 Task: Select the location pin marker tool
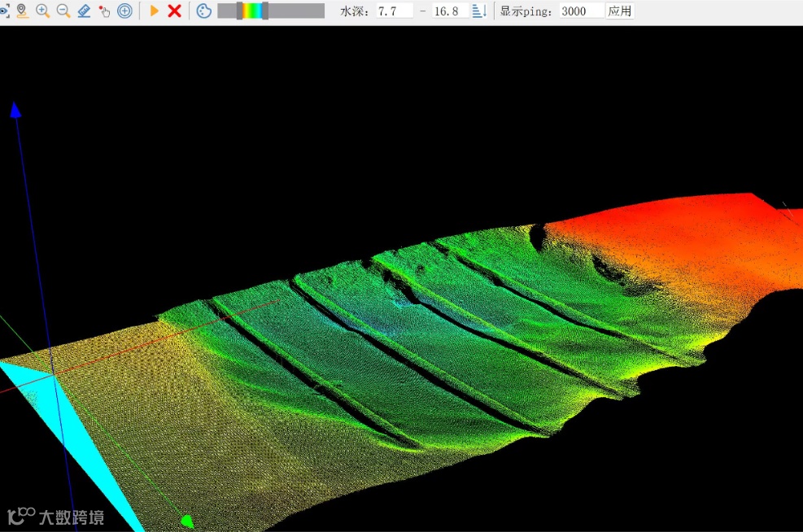[x=22, y=11]
